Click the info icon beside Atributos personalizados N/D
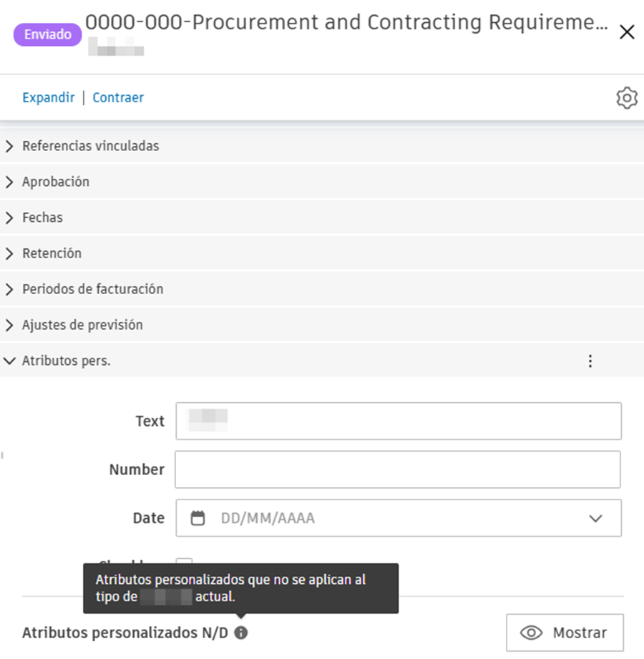Viewport: 644px width, 659px height. click(x=241, y=633)
